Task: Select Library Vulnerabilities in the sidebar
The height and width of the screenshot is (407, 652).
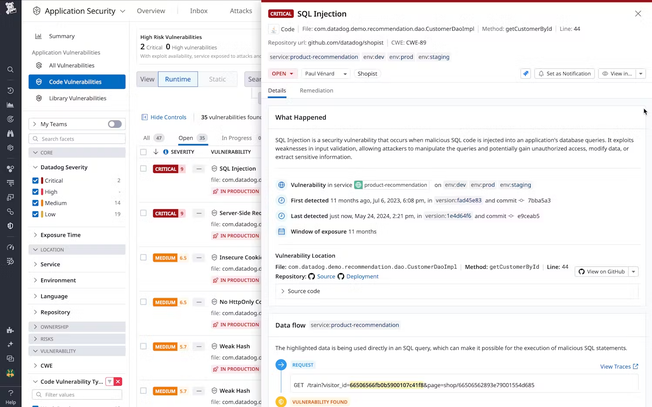Action: click(x=77, y=98)
